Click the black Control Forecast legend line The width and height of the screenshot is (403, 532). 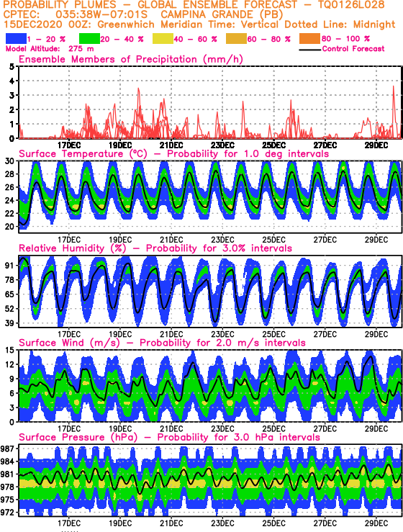coord(310,50)
